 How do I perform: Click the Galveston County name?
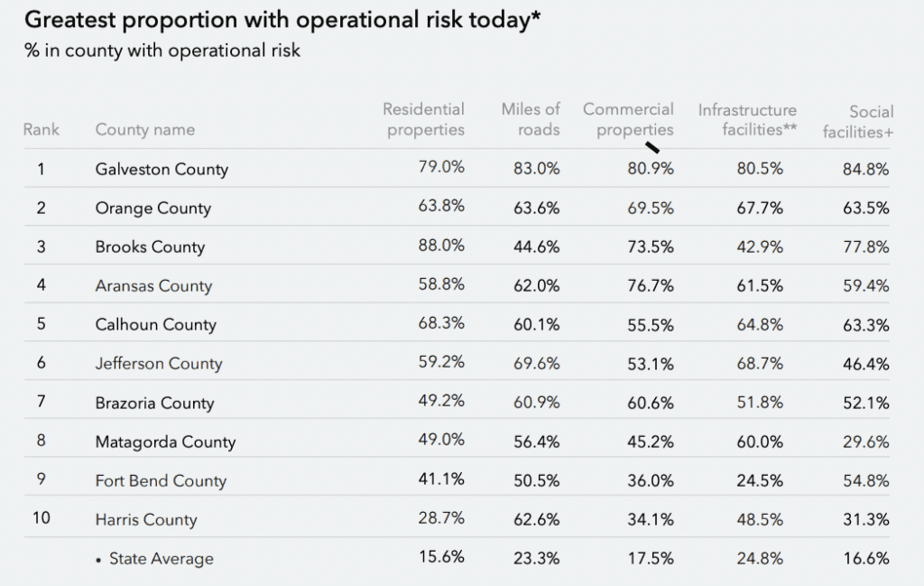162,169
